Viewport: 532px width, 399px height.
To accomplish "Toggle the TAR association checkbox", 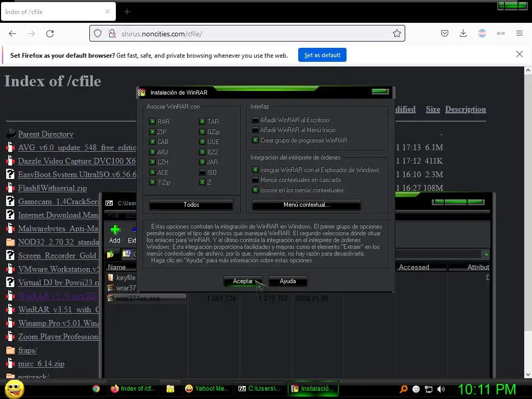I will pos(202,121).
